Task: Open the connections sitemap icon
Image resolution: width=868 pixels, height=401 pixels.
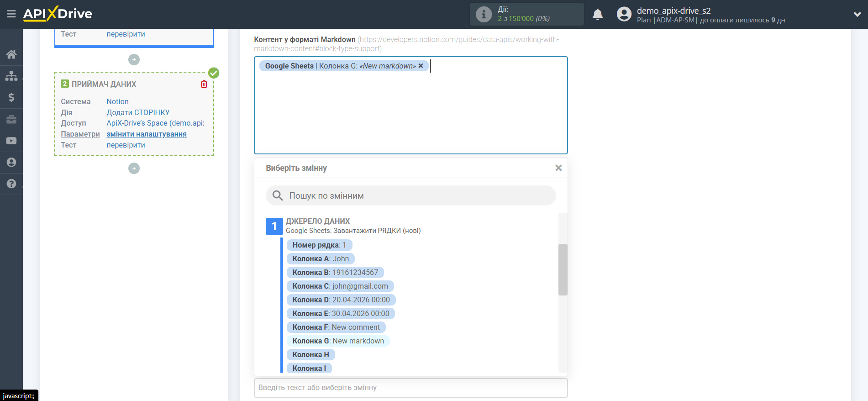Action: pos(11,76)
